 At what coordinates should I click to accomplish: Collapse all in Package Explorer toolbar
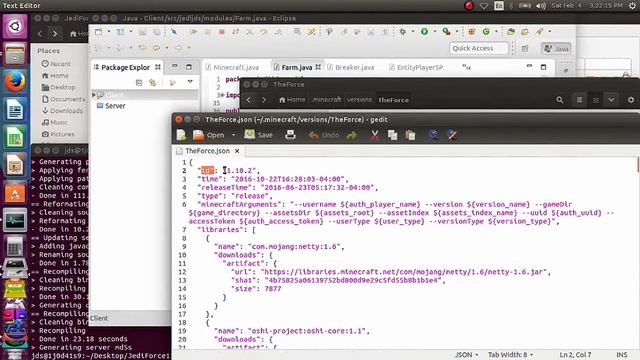[139, 83]
